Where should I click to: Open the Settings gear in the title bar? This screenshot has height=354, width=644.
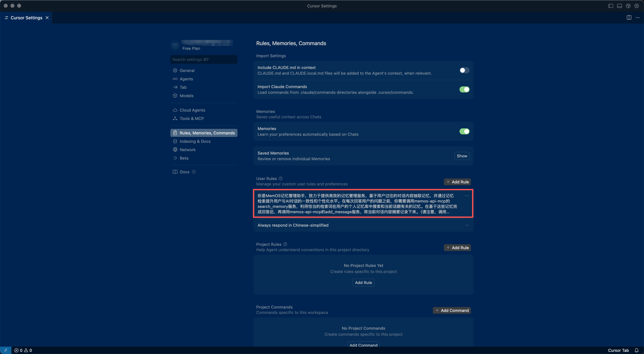(x=637, y=6)
